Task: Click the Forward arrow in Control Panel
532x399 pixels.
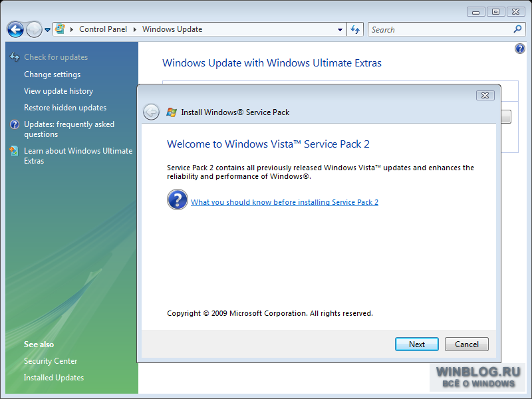Action: tap(34, 29)
